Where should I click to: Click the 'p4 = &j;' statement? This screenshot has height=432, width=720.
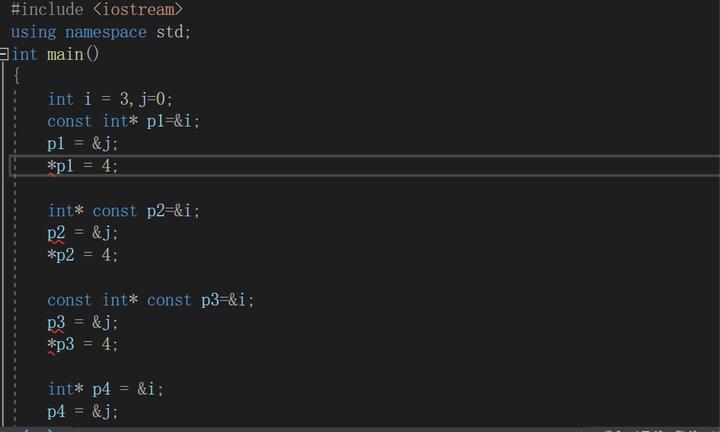coord(82,411)
